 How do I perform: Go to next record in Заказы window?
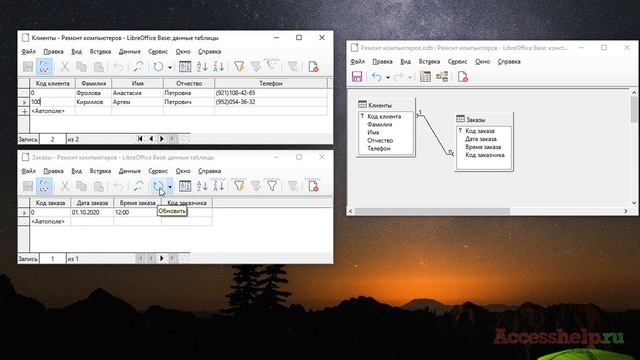click(x=162, y=258)
